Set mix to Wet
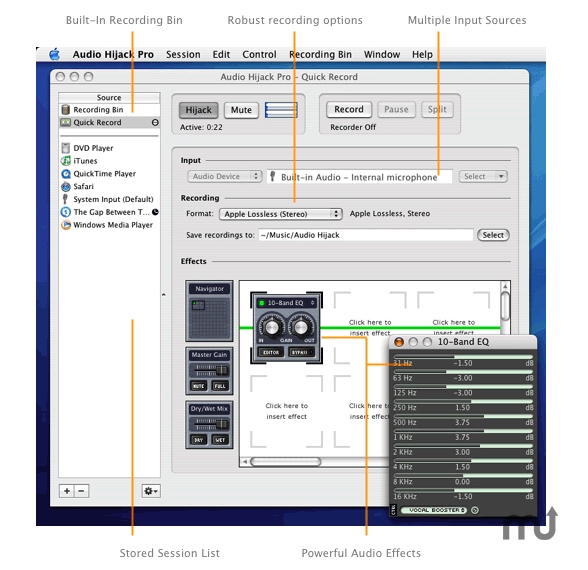Image resolution: width=588 pixels, height=570 pixels. pos(220,440)
